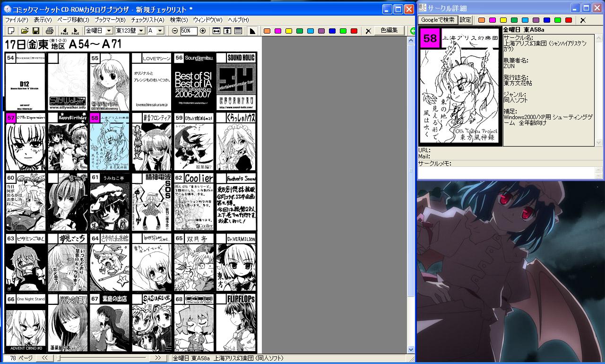Open the チェックリスト(A) menu
The height and width of the screenshot is (364, 605).
click(x=147, y=20)
